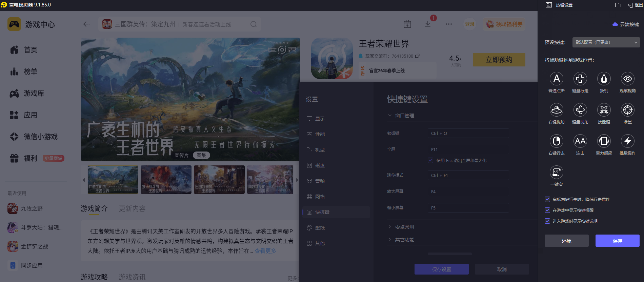This screenshot has width=644, height=282.
Task: Open the downloads icon with badge
Action: click(428, 24)
